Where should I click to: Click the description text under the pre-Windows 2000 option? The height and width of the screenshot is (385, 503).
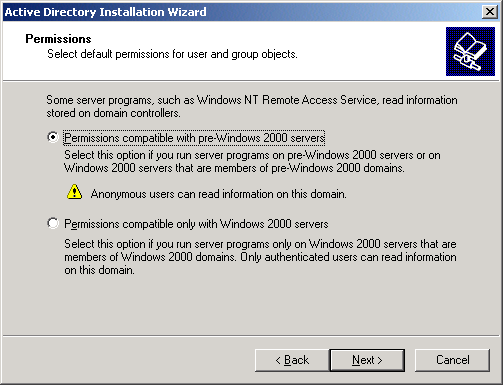click(x=252, y=161)
